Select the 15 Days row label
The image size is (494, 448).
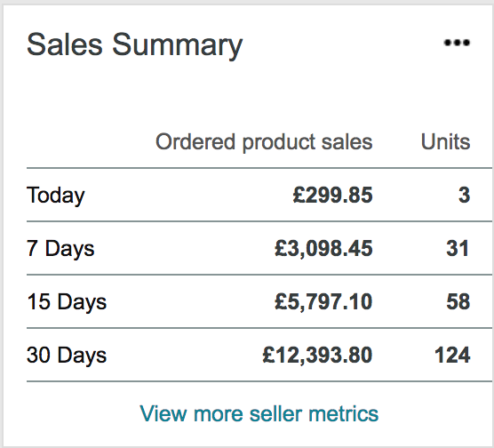(x=67, y=302)
